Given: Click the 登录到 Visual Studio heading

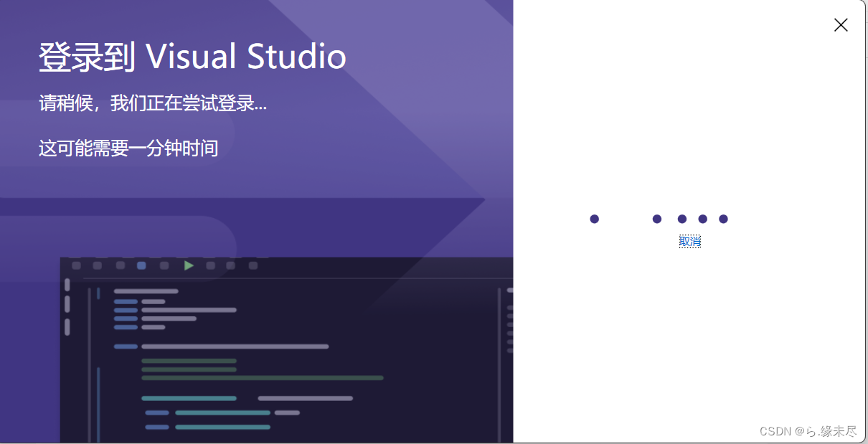Looking at the screenshot, I should pyautogui.click(x=192, y=57).
